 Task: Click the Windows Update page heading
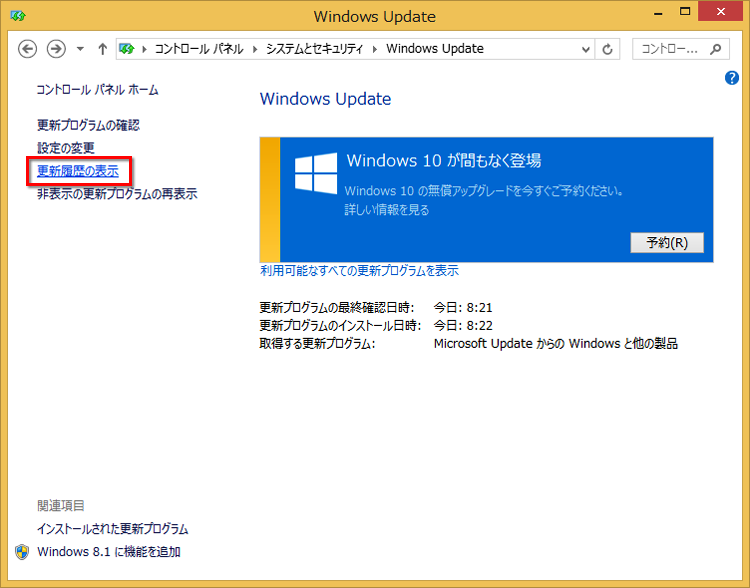coord(325,99)
